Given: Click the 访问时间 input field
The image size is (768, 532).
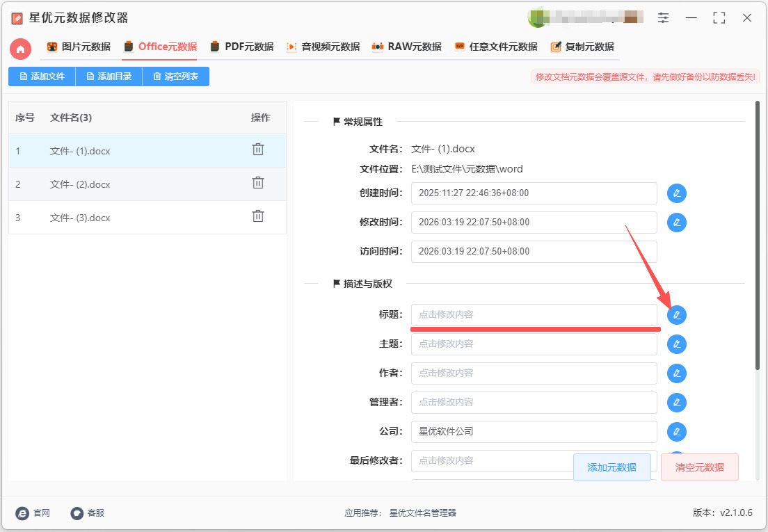Looking at the screenshot, I should [534, 252].
